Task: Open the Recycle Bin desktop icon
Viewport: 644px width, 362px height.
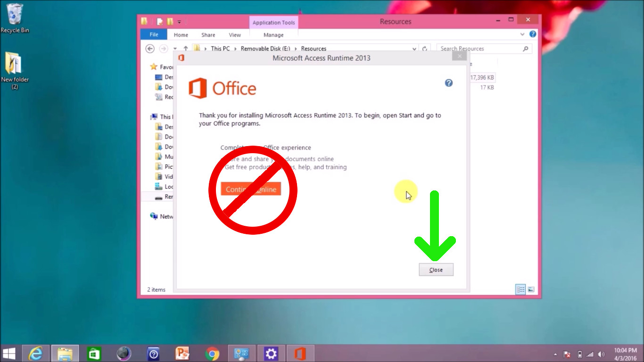Action: [x=15, y=18]
